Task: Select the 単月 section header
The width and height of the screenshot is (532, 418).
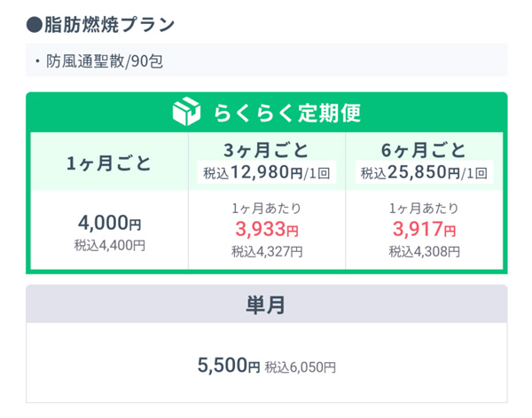Action: [x=266, y=305]
